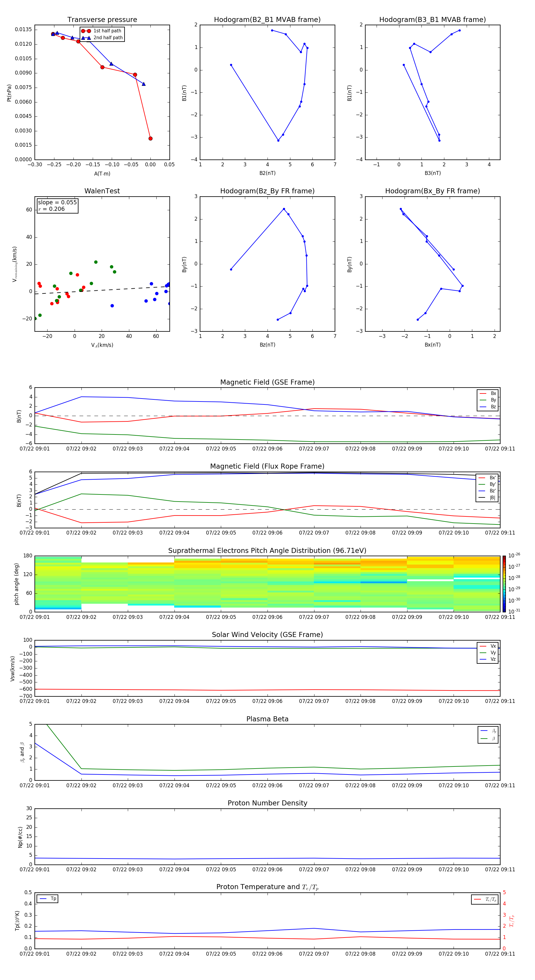Click the 'Bz' entry in GSE legend

pos(488,407)
